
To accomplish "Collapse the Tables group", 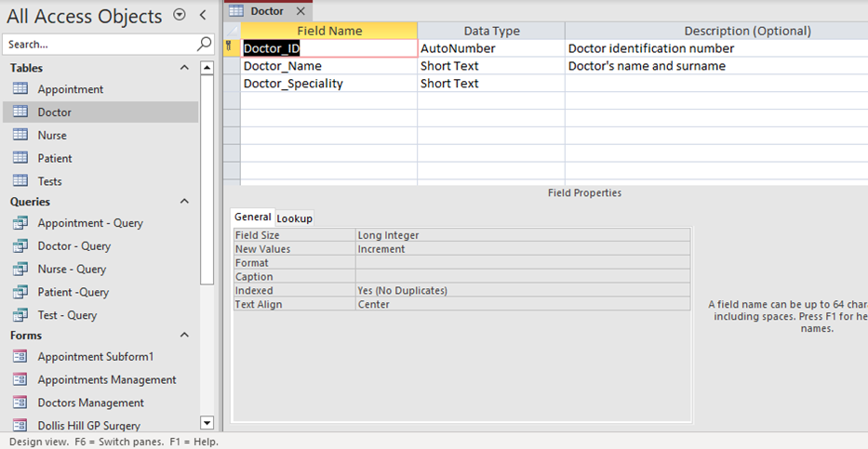I will tap(184, 68).
